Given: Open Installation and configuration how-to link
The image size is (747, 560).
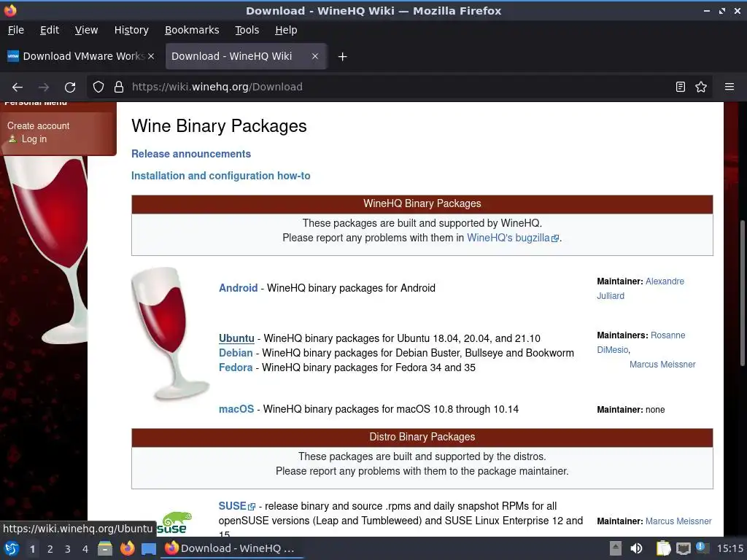Looking at the screenshot, I should coord(220,176).
